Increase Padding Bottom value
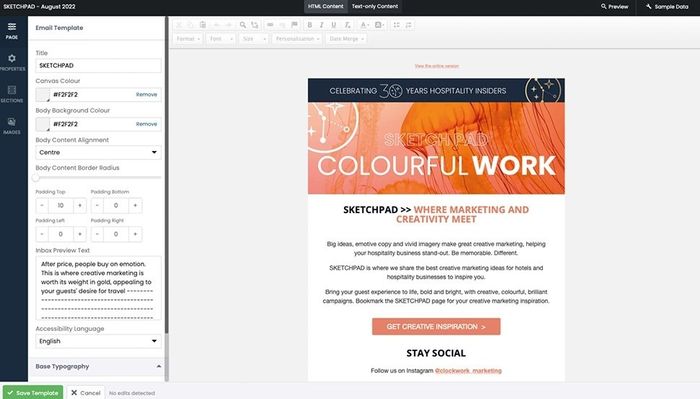The width and height of the screenshot is (700, 399). click(135, 205)
